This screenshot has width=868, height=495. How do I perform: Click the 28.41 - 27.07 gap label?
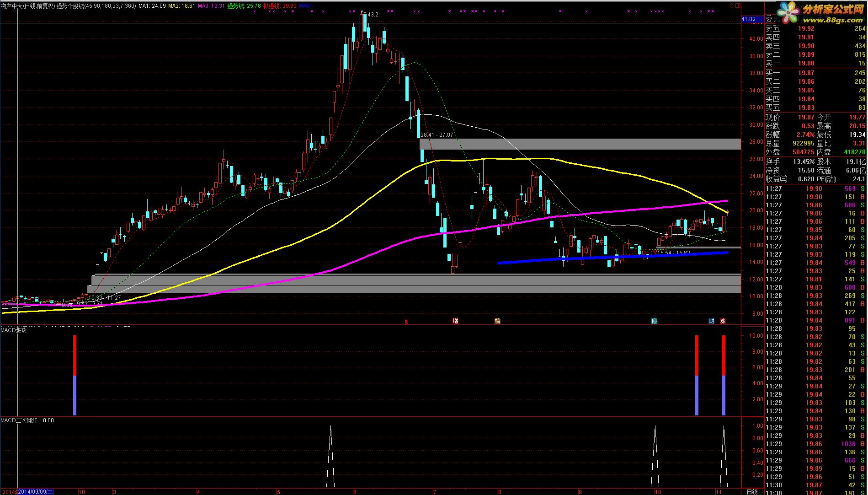pos(437,135)
